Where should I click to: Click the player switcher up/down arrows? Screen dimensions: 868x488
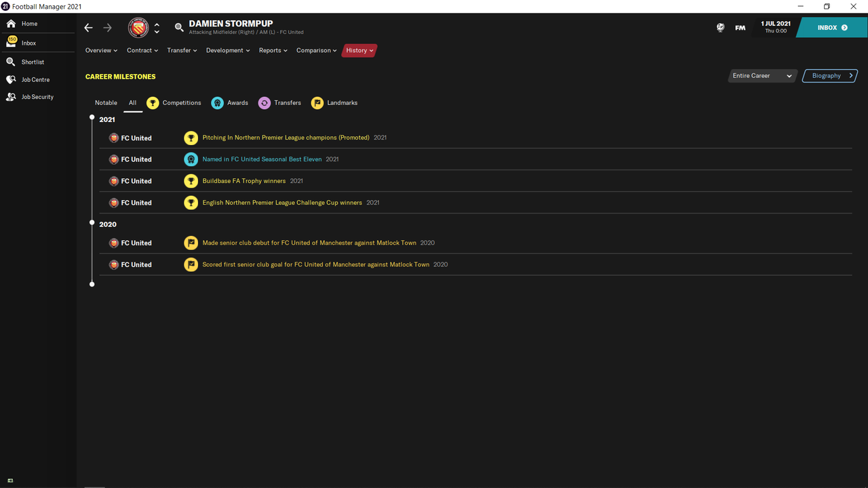(x=157, y=28)
